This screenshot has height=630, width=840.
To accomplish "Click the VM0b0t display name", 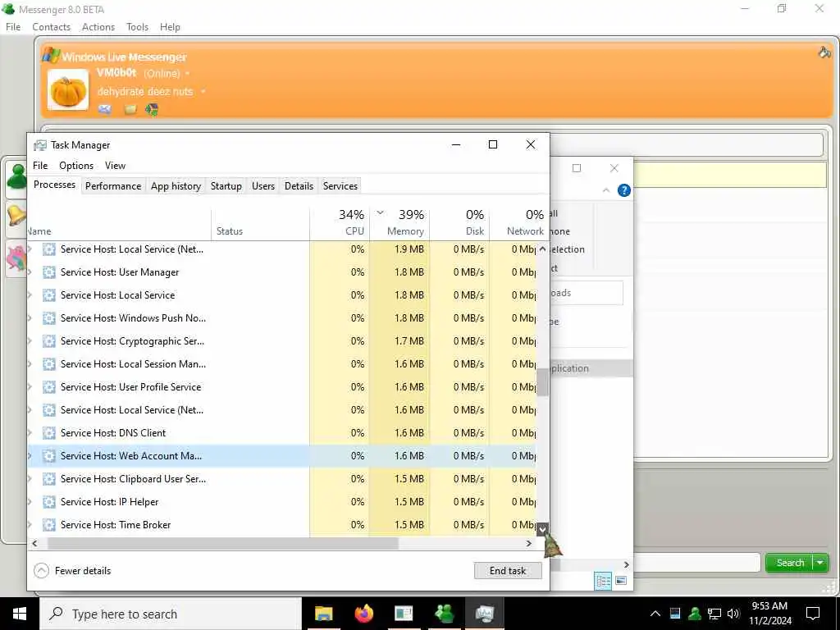I will click(x=116, y=73).
